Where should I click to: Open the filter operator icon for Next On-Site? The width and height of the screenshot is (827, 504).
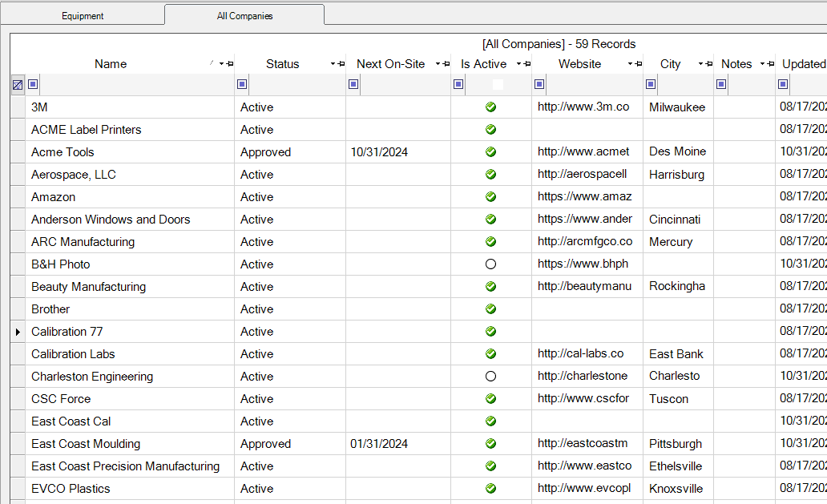click(x=353, y=84)
